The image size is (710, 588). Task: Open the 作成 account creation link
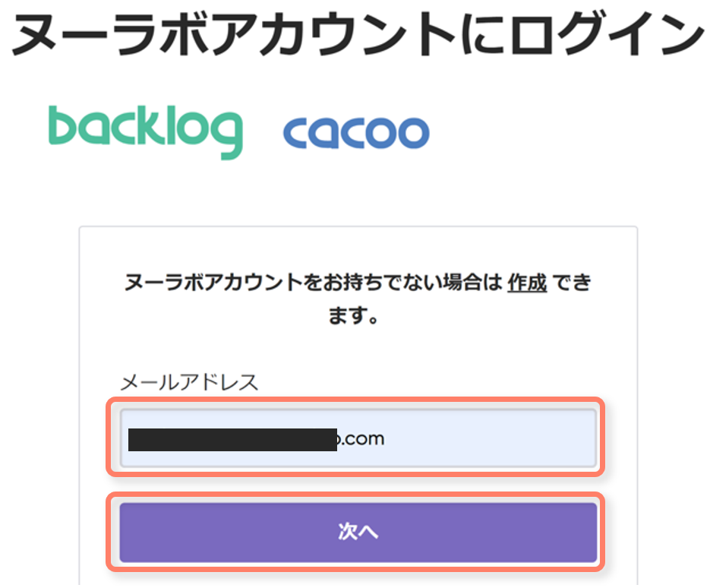[x=527, y=283]
